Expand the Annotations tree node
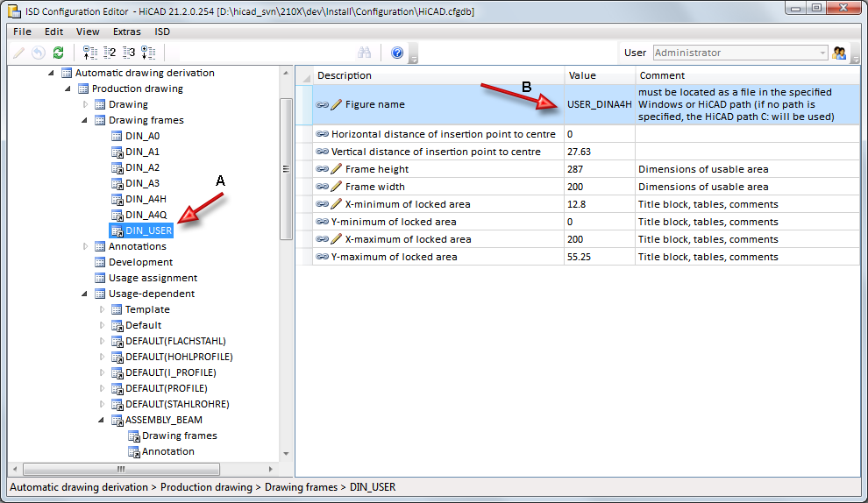Image resolution: width=868 pixels, height=503 pixels. 85,246
